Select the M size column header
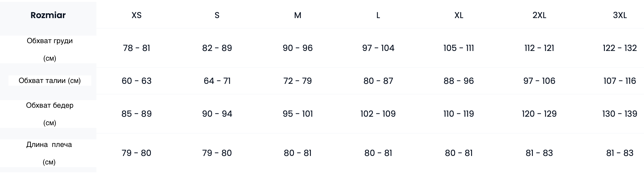Image resolution: width=644 pixels, height=181 pixels. click(x=298, y=15)
